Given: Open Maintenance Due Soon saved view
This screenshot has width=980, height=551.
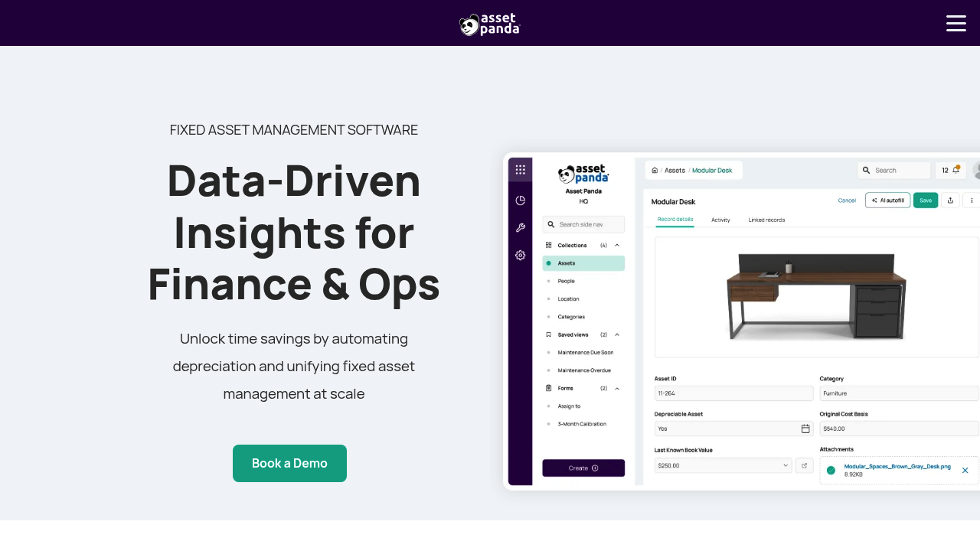Looking at the screenshot, I should pos(585,352).
